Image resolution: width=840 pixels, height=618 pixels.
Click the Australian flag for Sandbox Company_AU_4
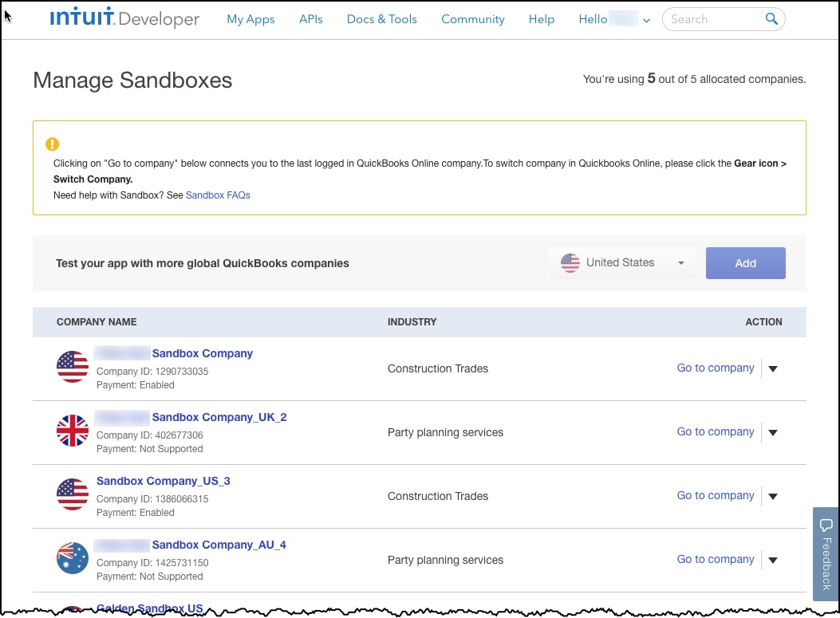coord(73,559)
